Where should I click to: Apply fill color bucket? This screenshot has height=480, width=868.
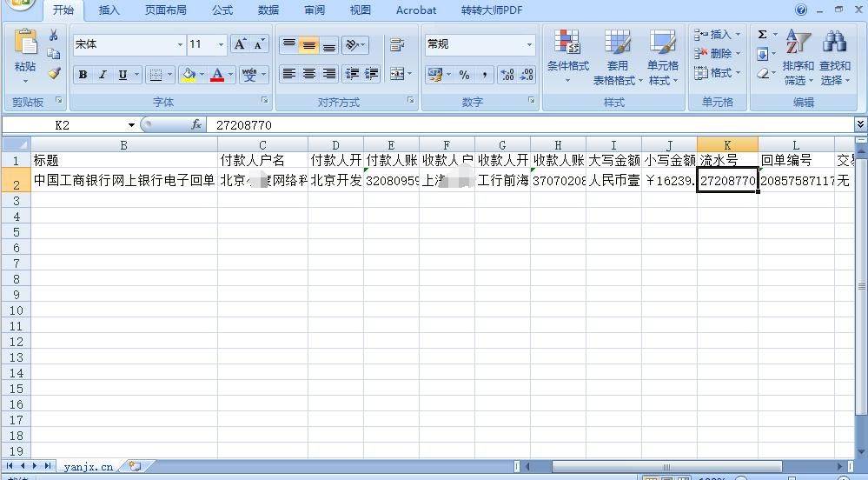(189, 74)
